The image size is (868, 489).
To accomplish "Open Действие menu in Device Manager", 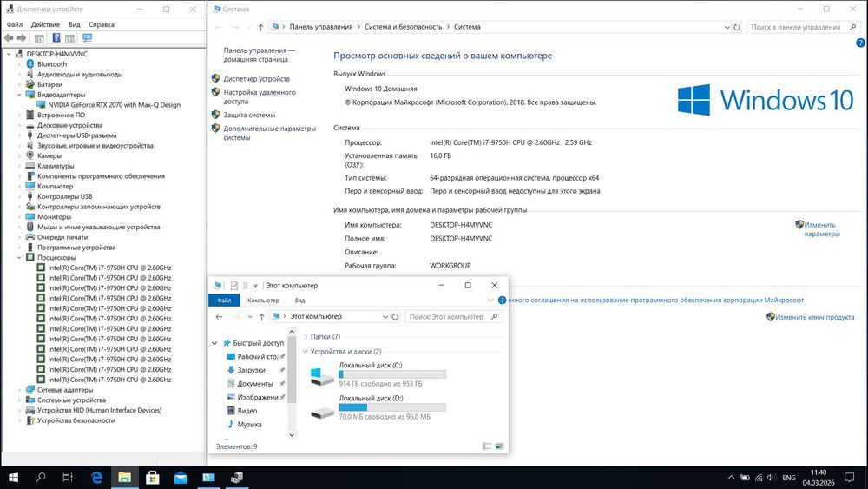I will coord(45,24).
